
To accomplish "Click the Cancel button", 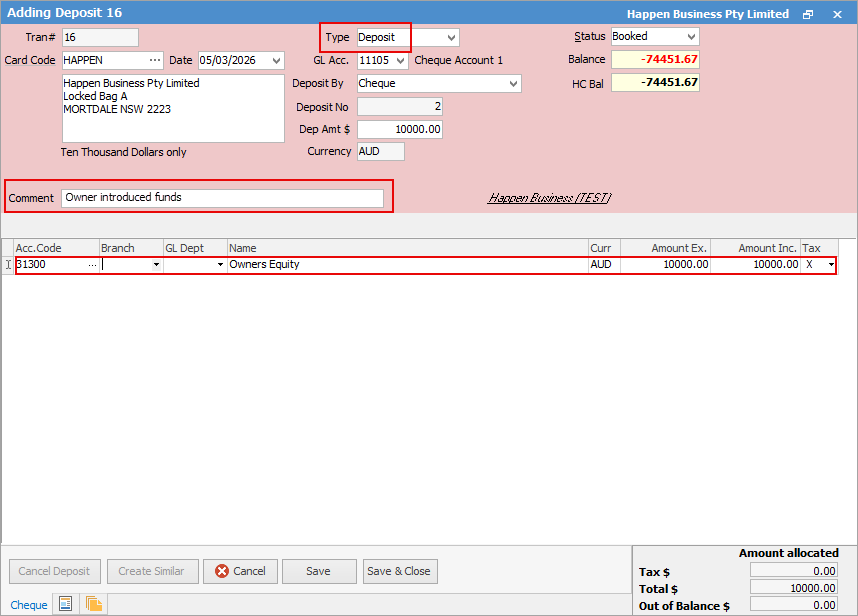I will click(240, 571).
